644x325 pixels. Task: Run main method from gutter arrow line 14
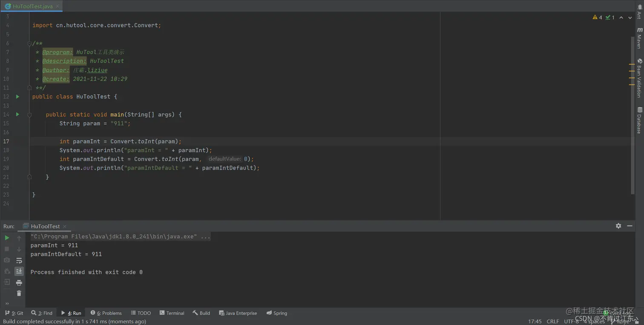[x=17, y=114]
